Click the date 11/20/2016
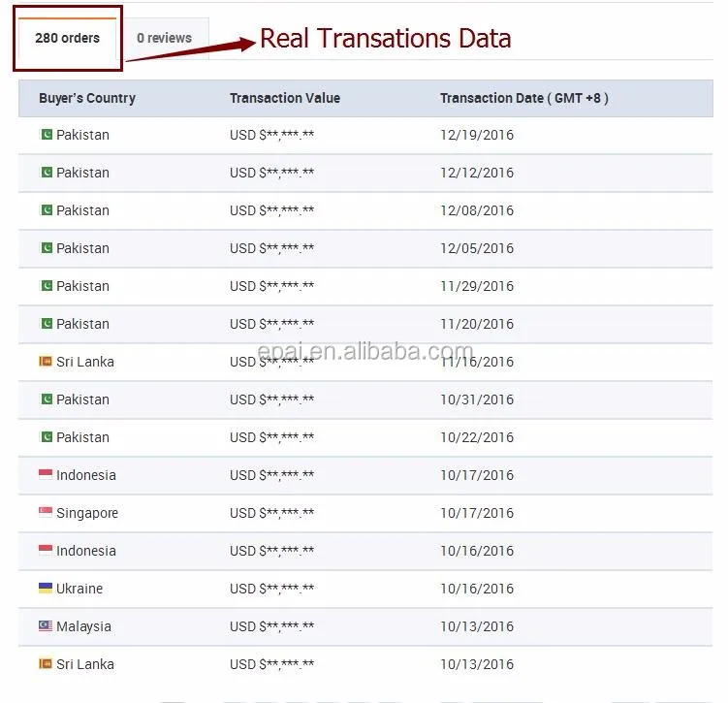The image size is (728, 703). coord(477,324)
